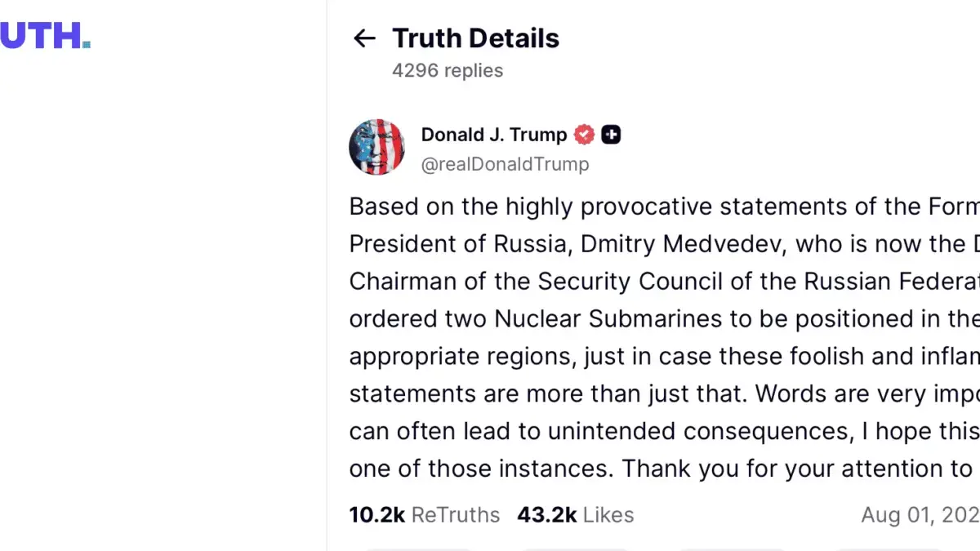This screenshot has width=980, height=551.
Task: Open the list of 10.2k ReTruths
Action: click(x=424, y=515)
